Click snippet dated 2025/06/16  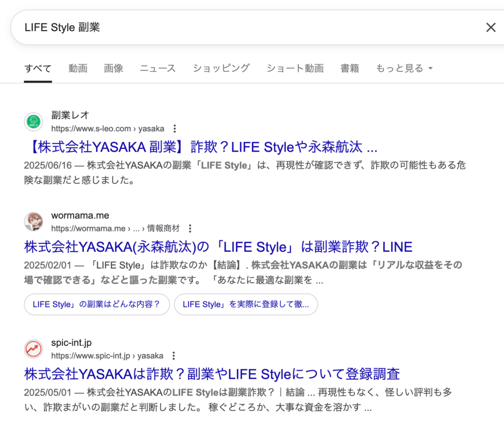(x=245, y=172)
